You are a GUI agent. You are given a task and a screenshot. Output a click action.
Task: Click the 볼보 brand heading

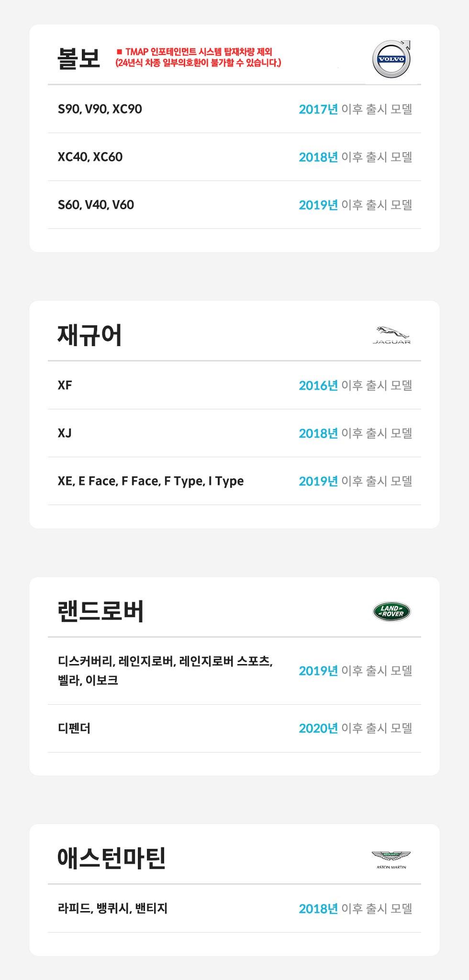pos(78,58)
